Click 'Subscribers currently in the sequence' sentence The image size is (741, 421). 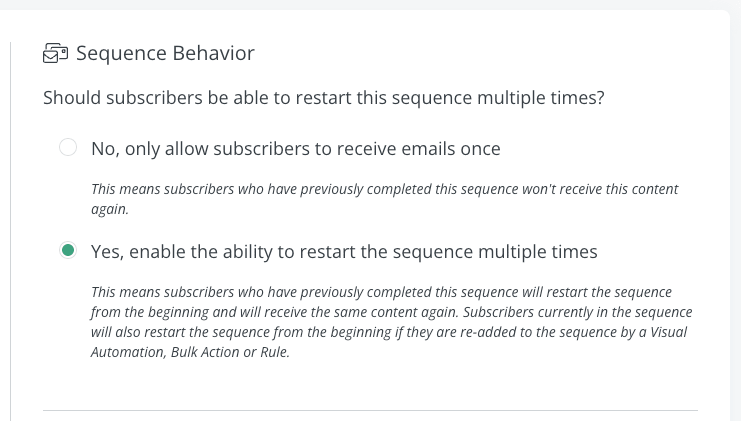click(x=577, y=312)
